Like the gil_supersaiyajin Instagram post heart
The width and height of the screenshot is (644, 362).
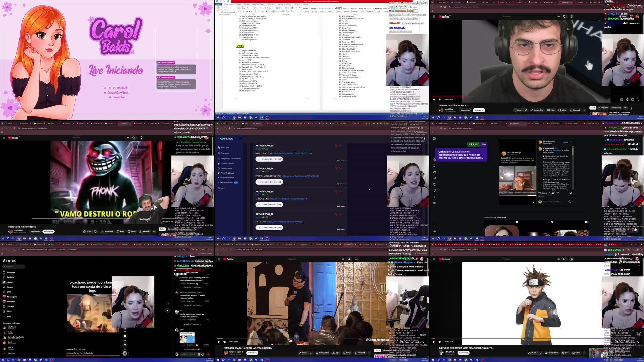pos(540,193)
